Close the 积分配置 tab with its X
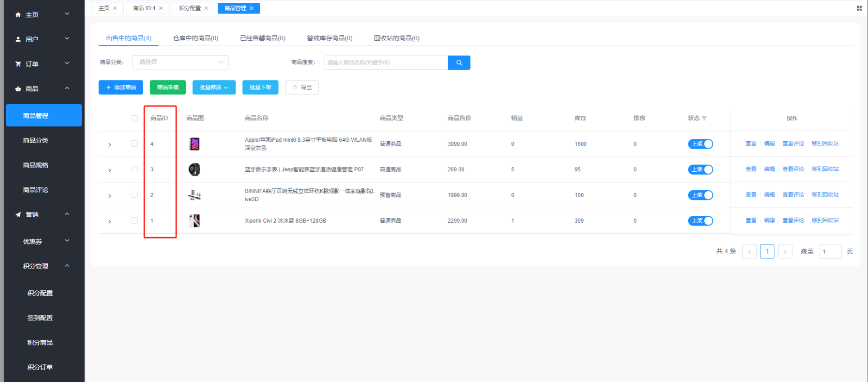The width and height of the screenshot is (868, 382). coord(206,8)
